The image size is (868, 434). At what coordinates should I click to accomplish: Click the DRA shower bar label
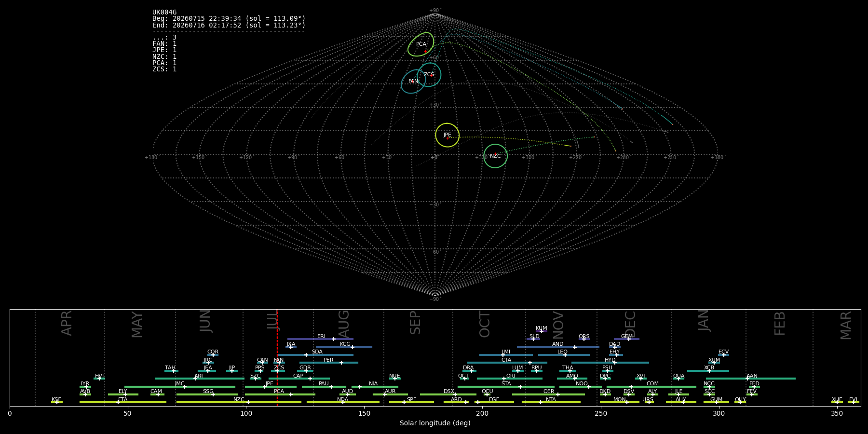click(468, 368)
